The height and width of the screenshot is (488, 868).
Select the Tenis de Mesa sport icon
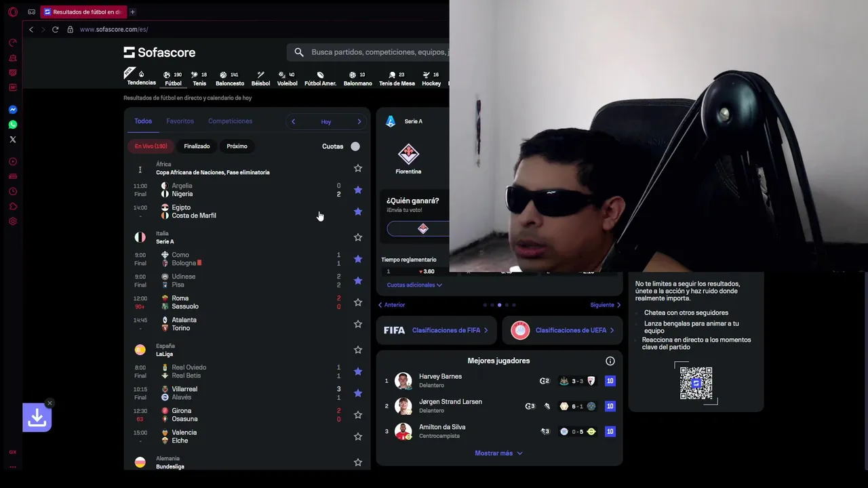(397, 79)
